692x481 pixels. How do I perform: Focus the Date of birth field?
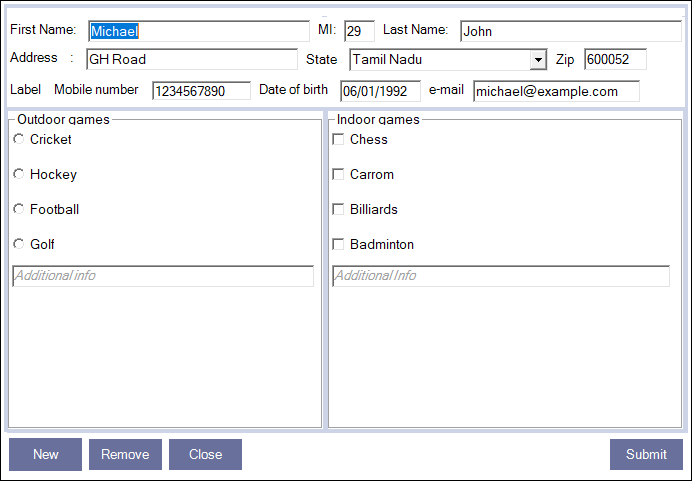point(380,91)
